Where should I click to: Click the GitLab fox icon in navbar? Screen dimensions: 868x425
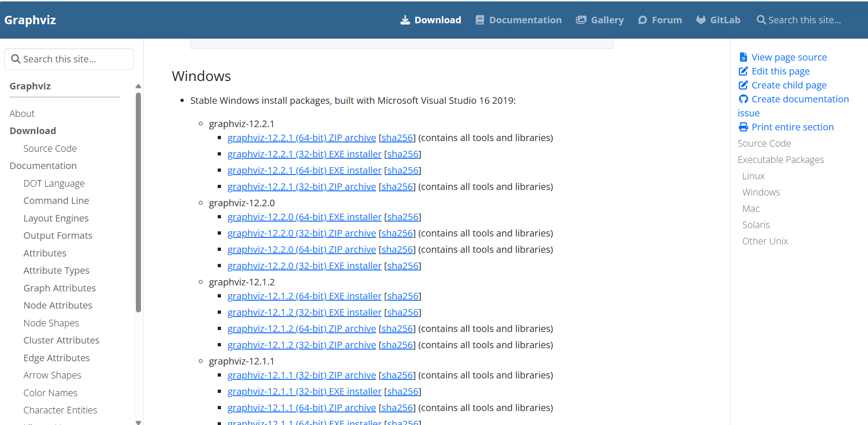pyautogui.click(x=701, y=20)
